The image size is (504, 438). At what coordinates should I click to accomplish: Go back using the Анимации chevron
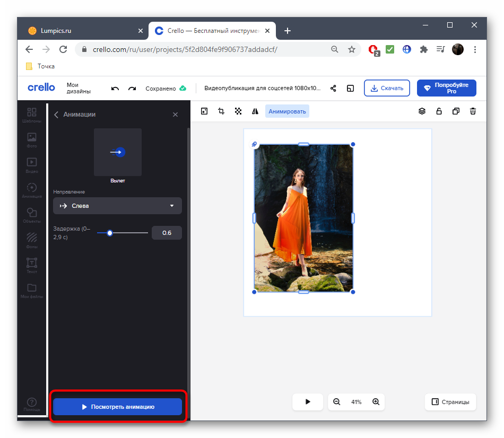pyautogui.click(x=56, y=115)
